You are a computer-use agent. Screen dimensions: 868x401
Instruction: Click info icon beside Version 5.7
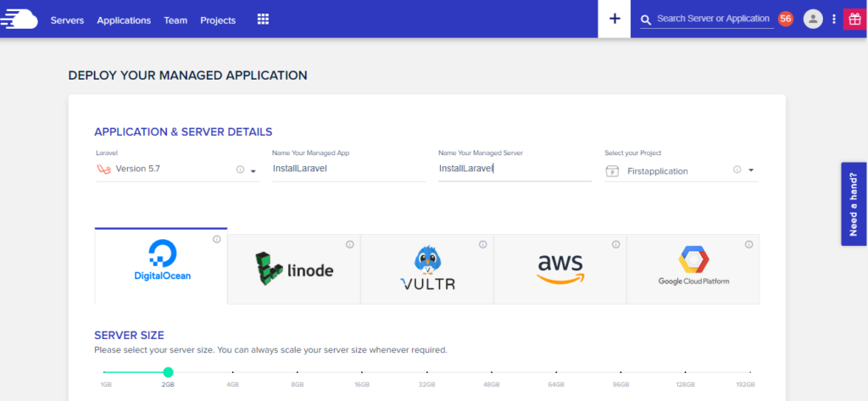(240, 170)
